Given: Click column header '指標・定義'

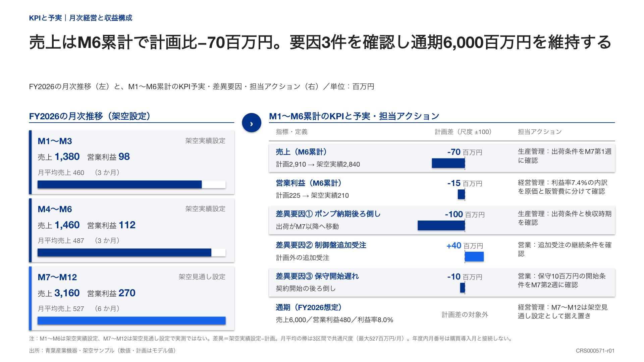Looking at the screenshot, I should [292, 132].
